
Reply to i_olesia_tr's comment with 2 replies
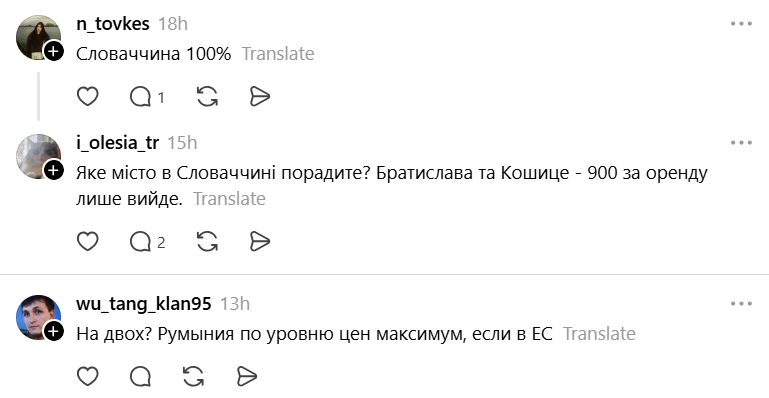pos(147,242)
